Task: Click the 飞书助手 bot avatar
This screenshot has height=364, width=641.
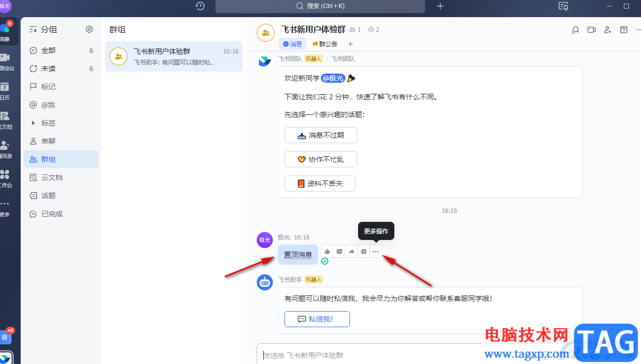Action: [265, 283]
